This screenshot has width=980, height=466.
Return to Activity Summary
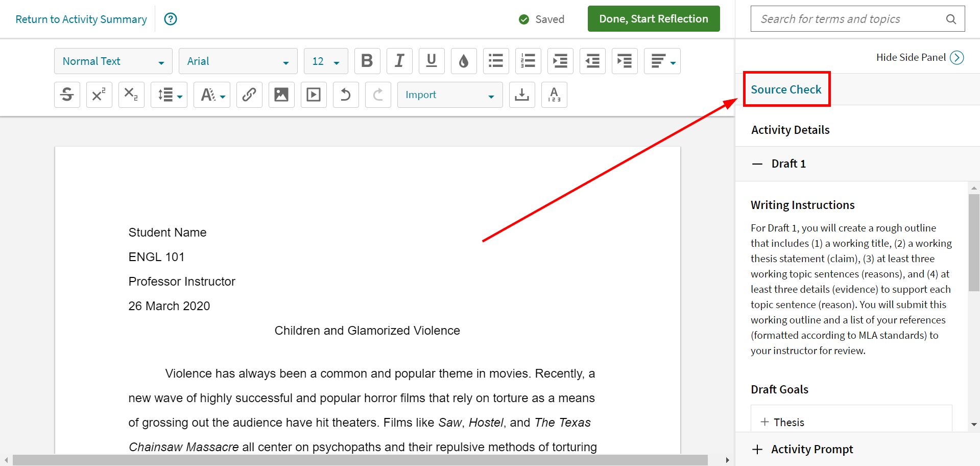click(x=81, y=19)
